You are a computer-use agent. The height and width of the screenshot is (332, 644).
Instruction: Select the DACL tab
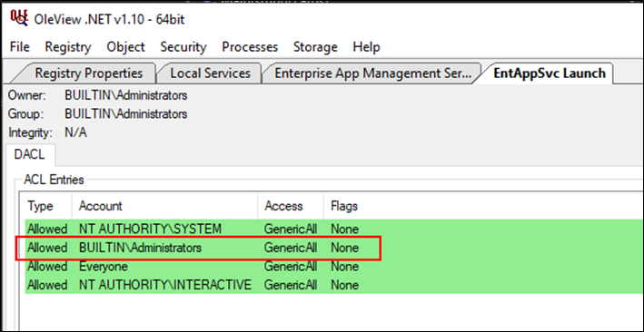pos(29,155)
